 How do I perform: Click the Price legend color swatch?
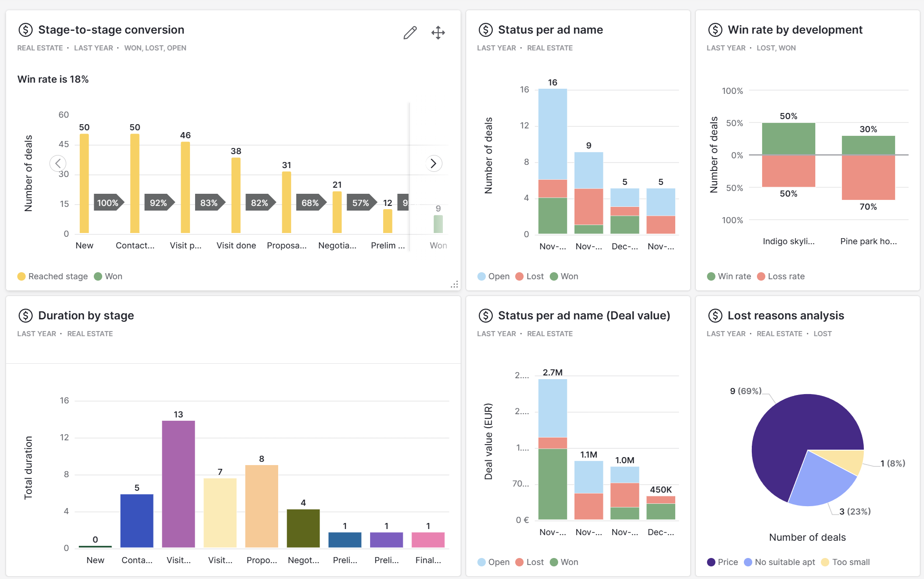point(711,562)
